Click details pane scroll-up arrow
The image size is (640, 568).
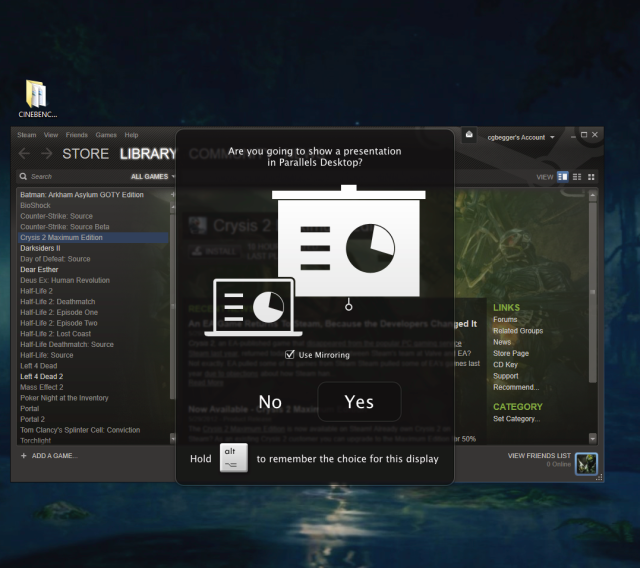pyautogui.click(x=593, y=195)
